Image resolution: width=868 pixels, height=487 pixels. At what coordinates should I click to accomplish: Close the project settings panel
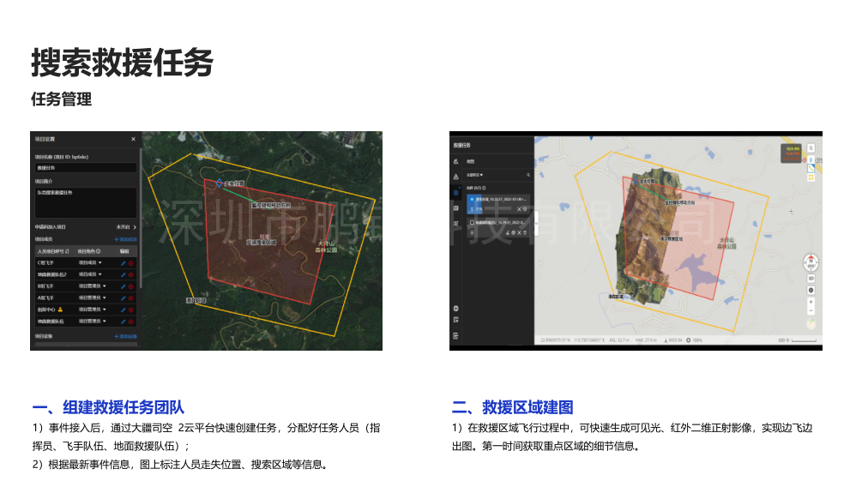click(133, 138)
